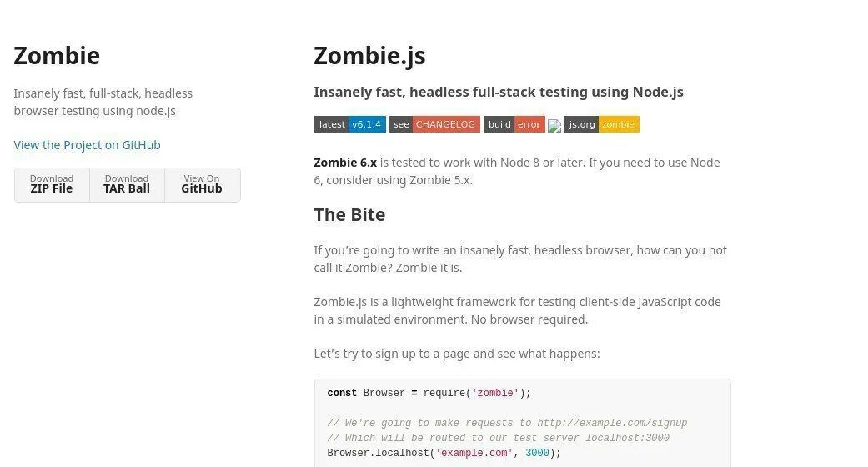This screenshot has width=868, height=467.
Task: Click the latest v6.1.4 badge
Action: pos(350,124)
